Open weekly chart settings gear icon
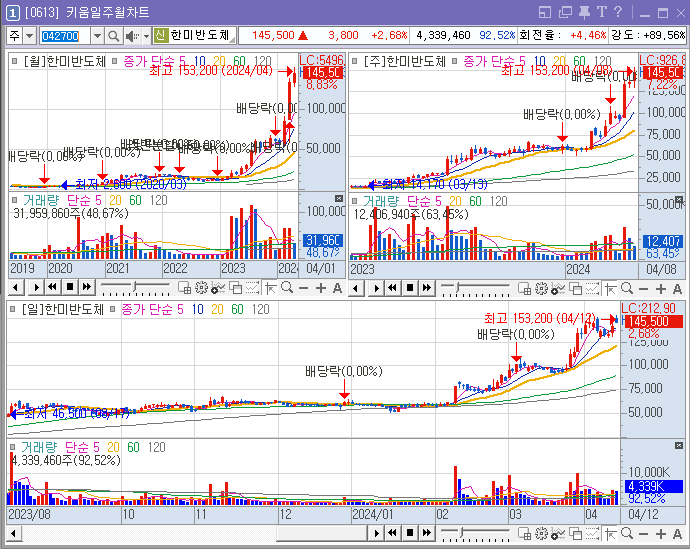Screen dimensions: 690x549 click(x=541, y=289)
